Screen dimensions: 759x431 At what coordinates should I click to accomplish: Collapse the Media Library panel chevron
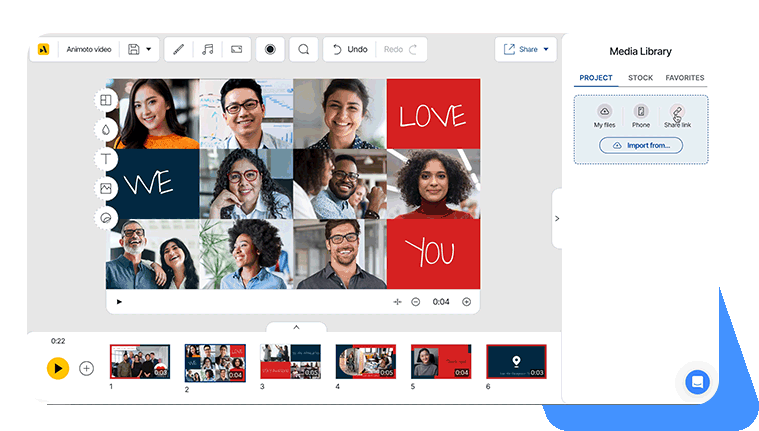pos(557,218)
